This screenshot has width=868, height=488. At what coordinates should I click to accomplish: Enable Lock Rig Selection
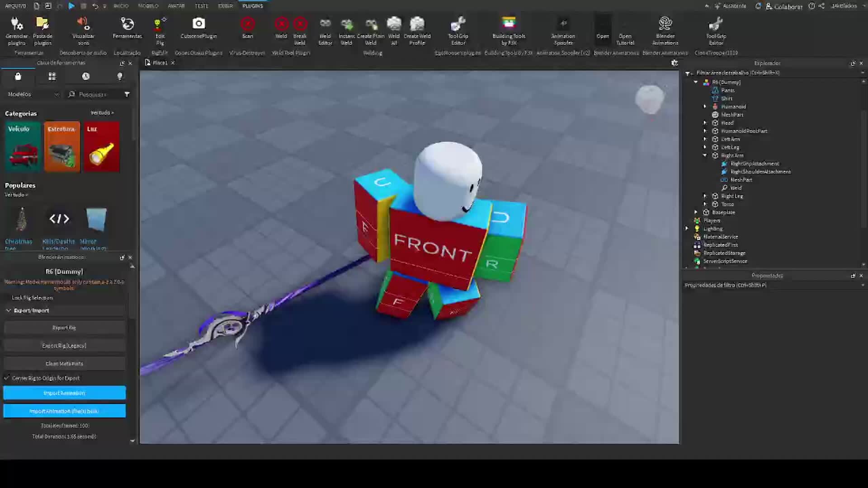32,297
